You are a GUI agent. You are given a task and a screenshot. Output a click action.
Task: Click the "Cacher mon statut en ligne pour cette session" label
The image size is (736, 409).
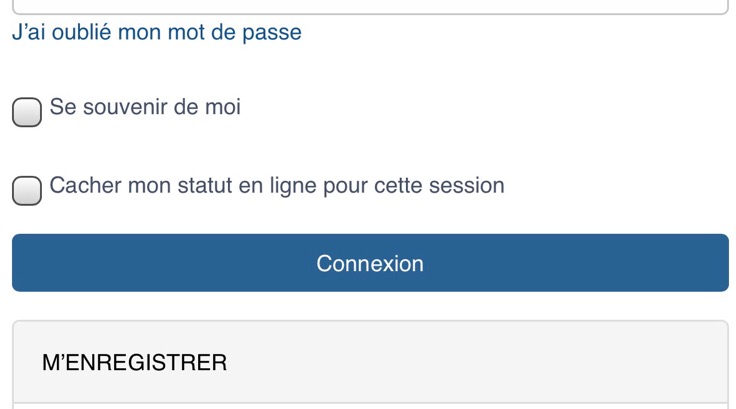coord(277,185)
